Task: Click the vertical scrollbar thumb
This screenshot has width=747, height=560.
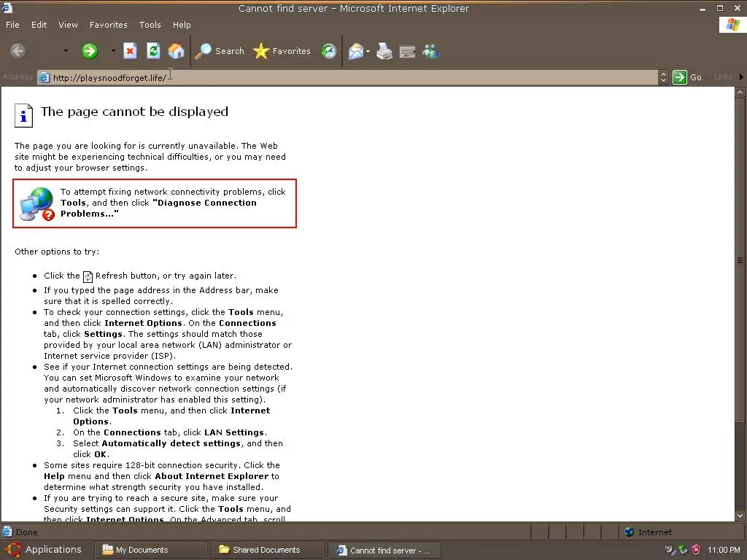Action: pos(740,260)
